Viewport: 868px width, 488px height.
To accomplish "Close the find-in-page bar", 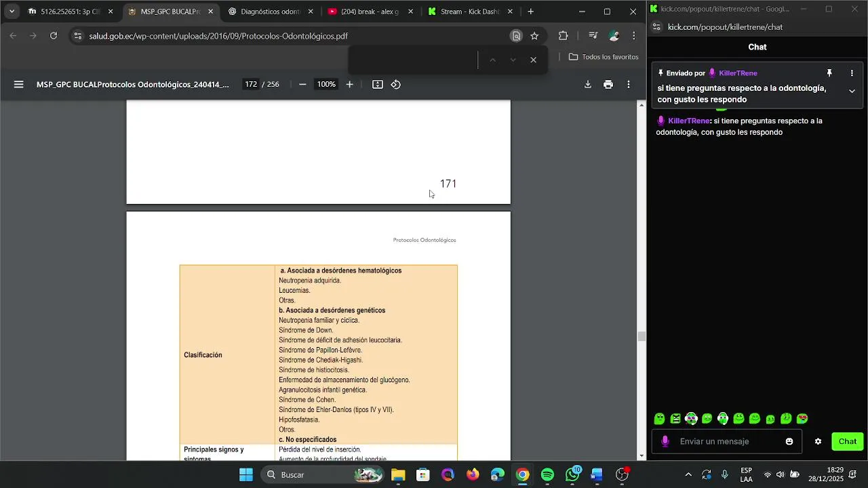I will click(534, 60).
